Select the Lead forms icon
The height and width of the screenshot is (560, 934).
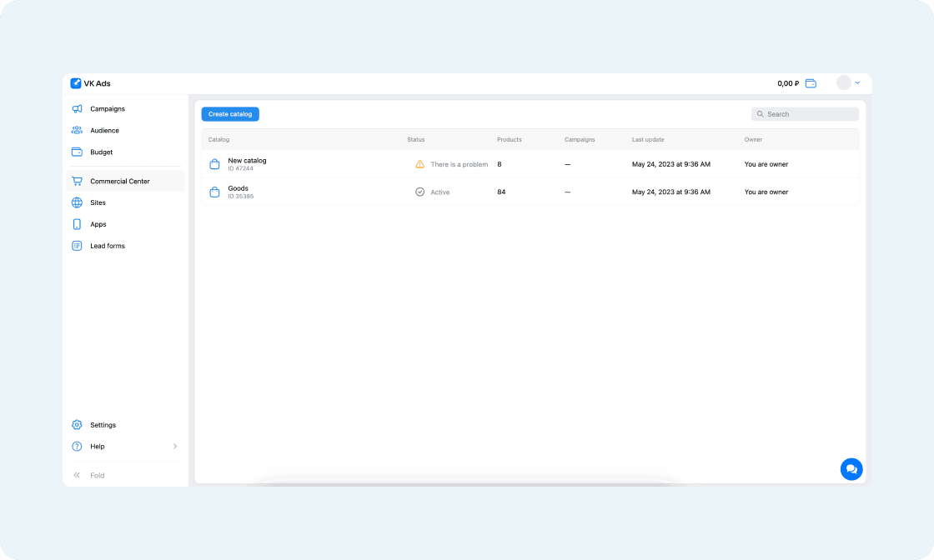(x=78, y=246)
